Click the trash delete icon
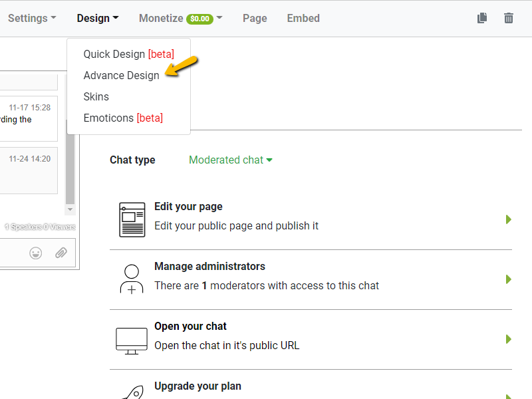 coord(509,19)
